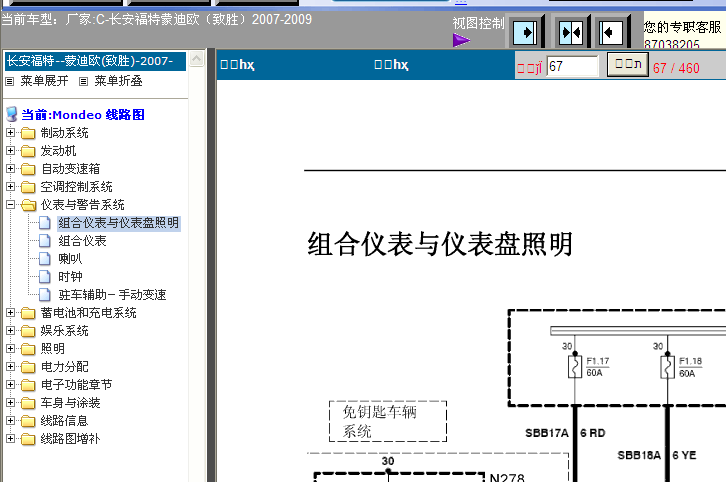Viewport: 726px width, 482px height.
Task: Click the folder icon for 电力分配
Action: (28, 367)
